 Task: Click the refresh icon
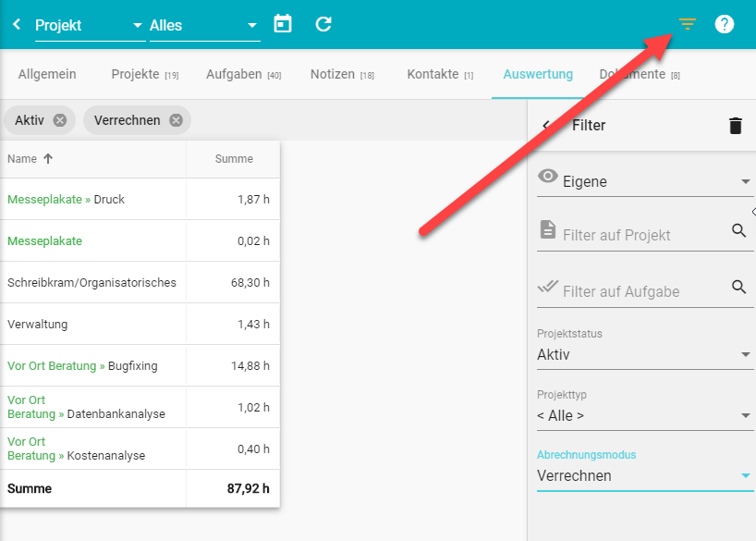323,24
